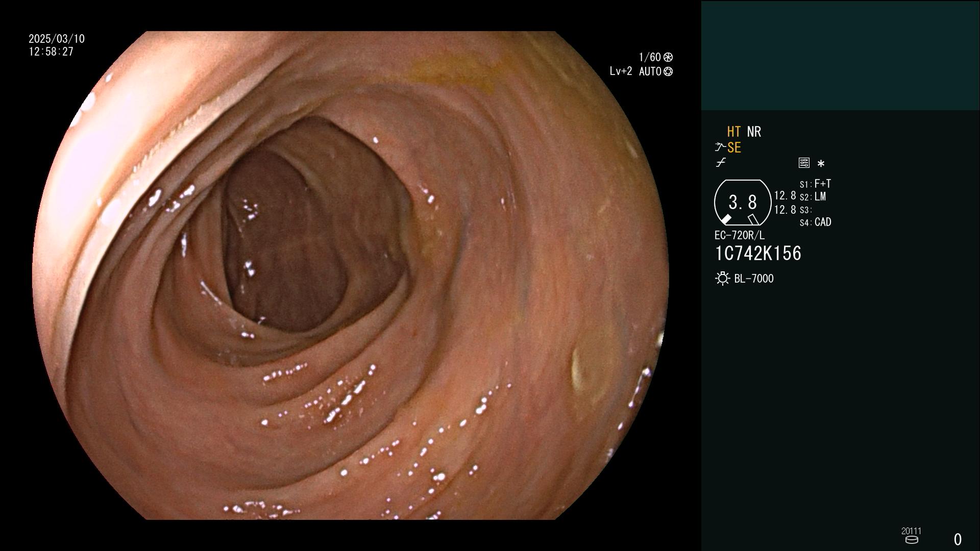Screen dimensions: 980x551
Task: Click the lower 12.8 diameter value
Action: point(785,210)
